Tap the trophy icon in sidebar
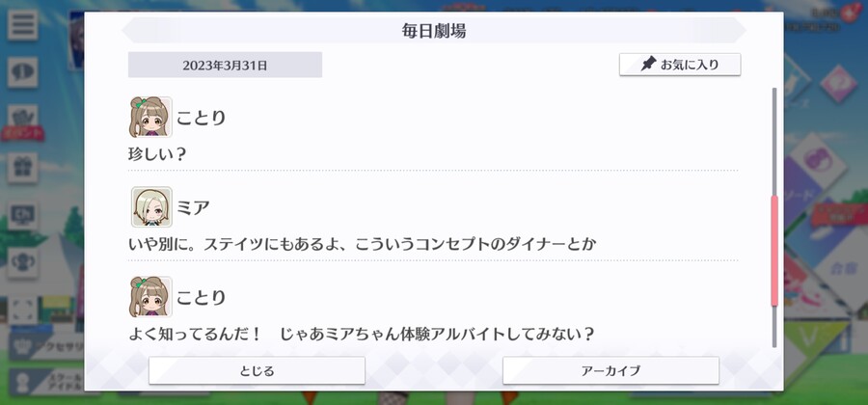Image resolution: width=868 pixels, height=405 pixels. 23,262
